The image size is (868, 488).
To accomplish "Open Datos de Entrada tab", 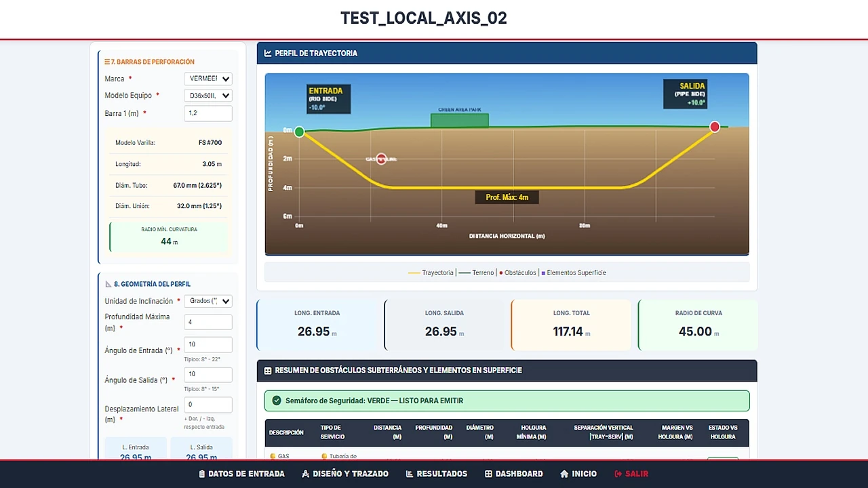I will pyautogui.click(x=241, y=474).
